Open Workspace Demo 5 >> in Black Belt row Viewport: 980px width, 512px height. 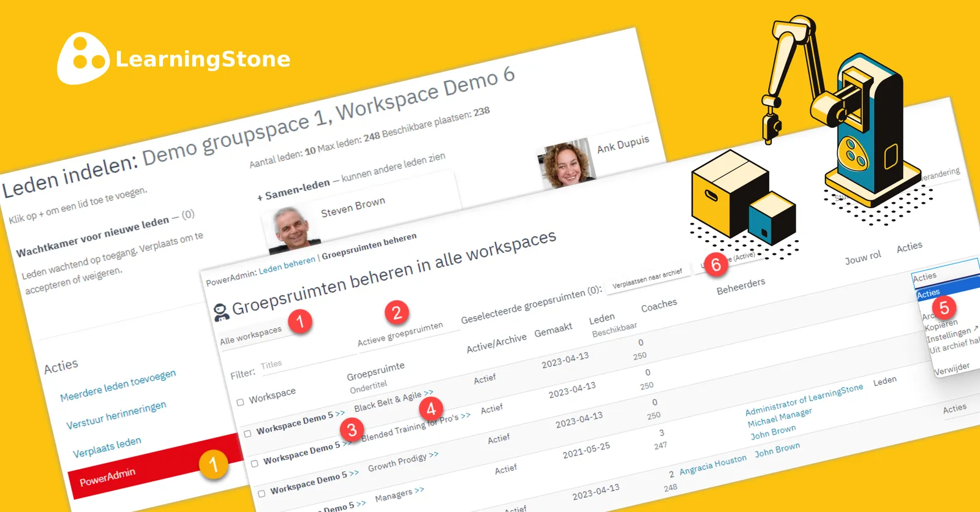pyautogui.click(x=300, y=422)
